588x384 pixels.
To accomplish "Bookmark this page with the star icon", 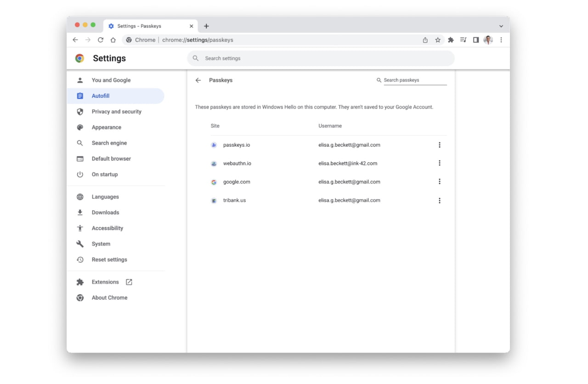I will click(x=438, y=40).
